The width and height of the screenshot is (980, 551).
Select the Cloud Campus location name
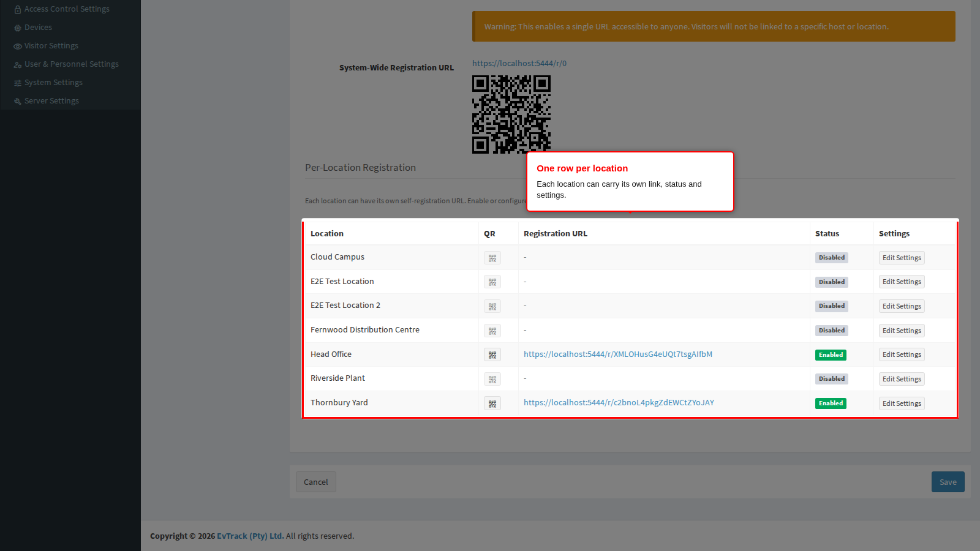[337, 257]
